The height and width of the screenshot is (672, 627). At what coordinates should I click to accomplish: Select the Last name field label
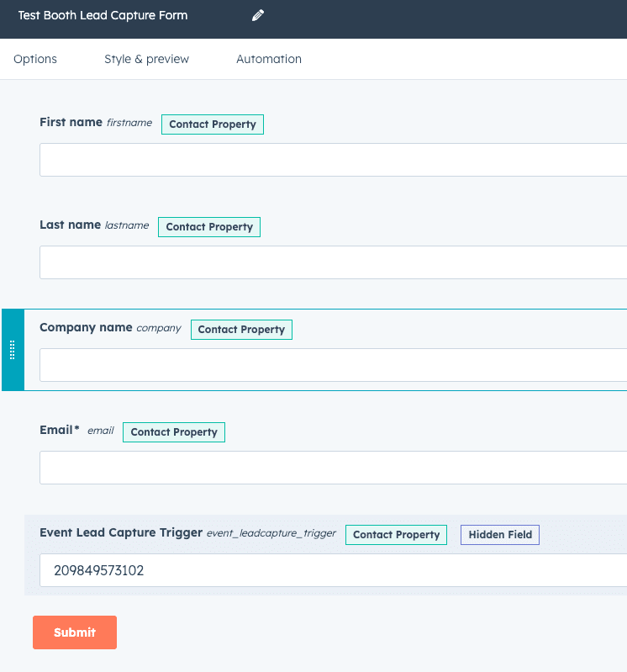pos(71,225)
